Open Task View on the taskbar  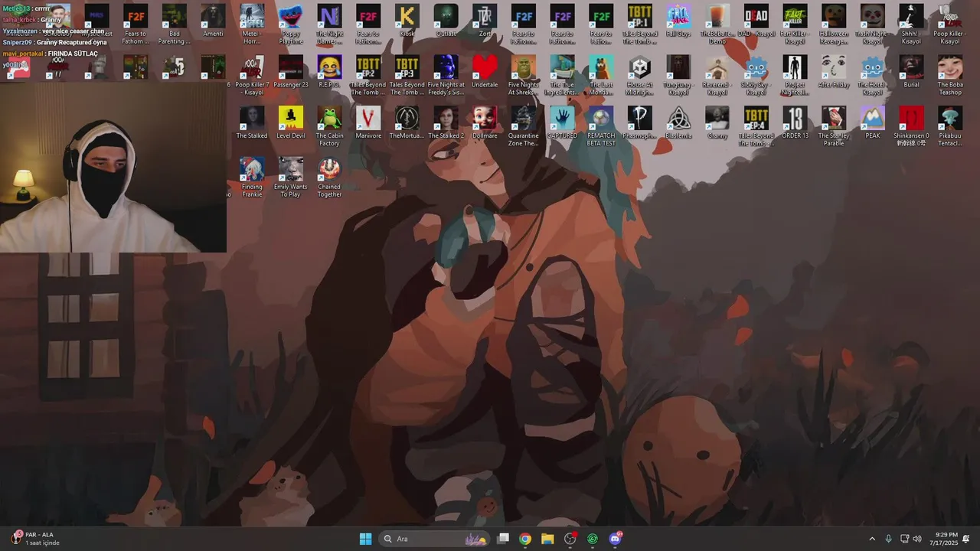click(x=503, y=539)
